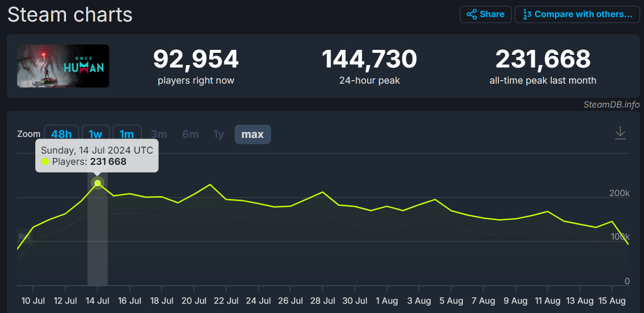Click the 7 Aug date label
The width and height of the screenshot is (644, 313).
pyautogui.click(x=483, y=300)
